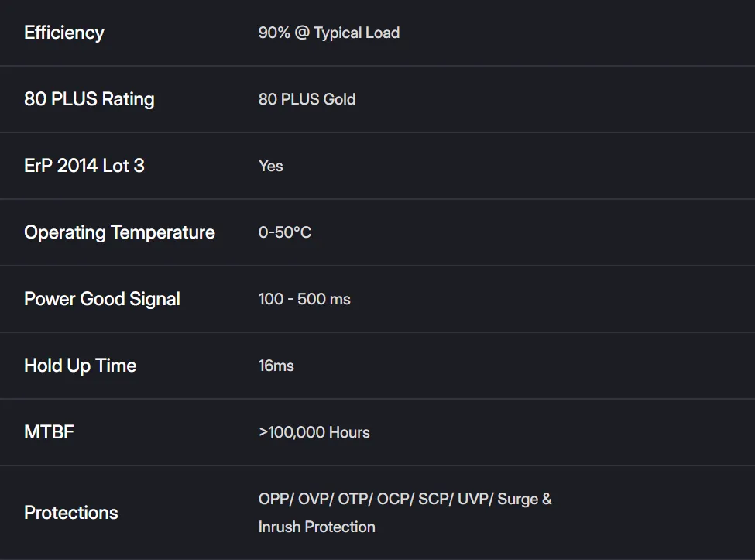The height and width of the screenshot is (560, 755).
Task: Click the "OPP/" protection abbreviation
Action: 276,499
